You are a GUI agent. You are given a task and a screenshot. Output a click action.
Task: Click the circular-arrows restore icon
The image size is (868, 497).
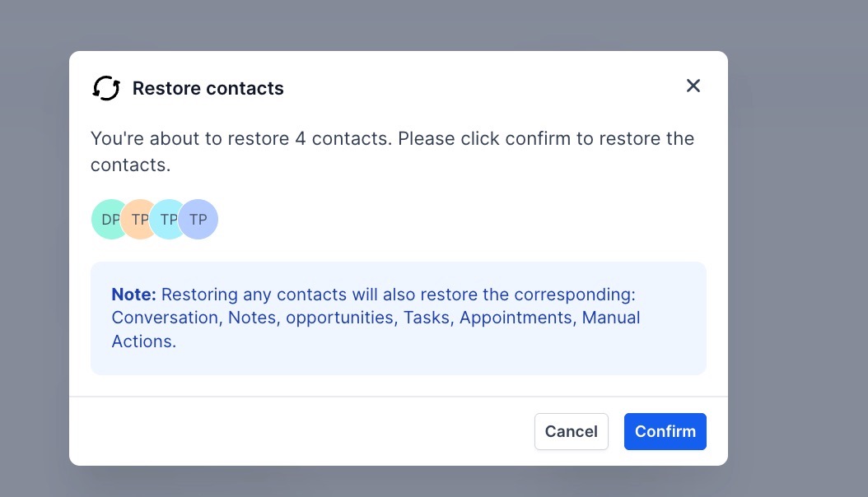tap(106, 88)
